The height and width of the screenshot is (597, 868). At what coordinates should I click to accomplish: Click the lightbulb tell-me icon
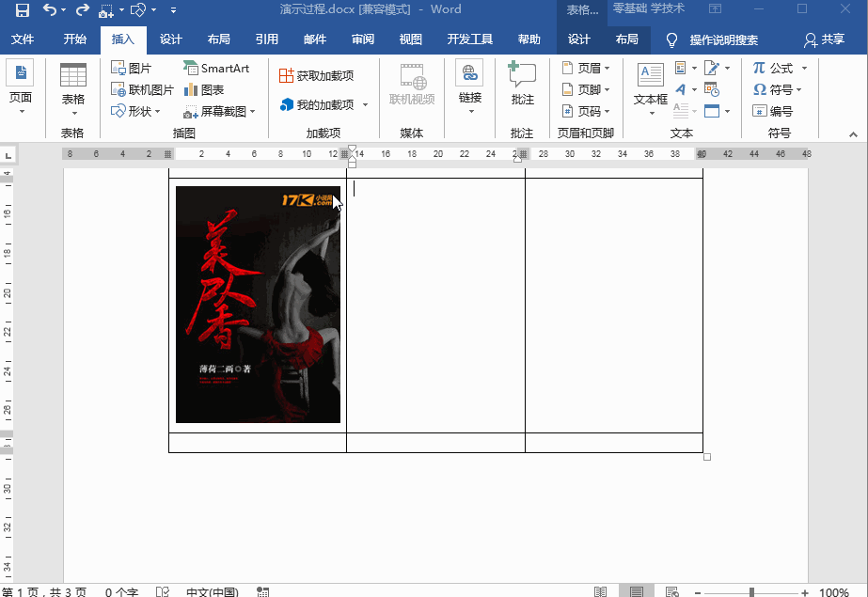pos(671,39)
